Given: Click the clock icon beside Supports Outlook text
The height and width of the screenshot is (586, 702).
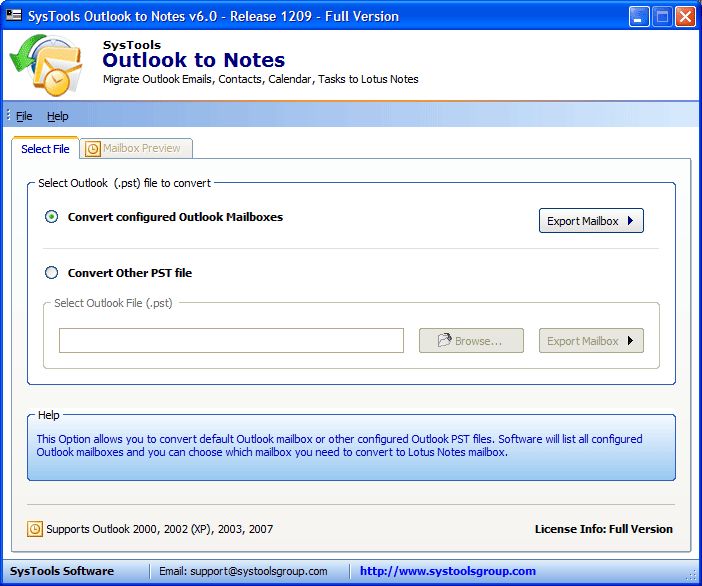Looking at the screenshot, I should tap(35, 529).
